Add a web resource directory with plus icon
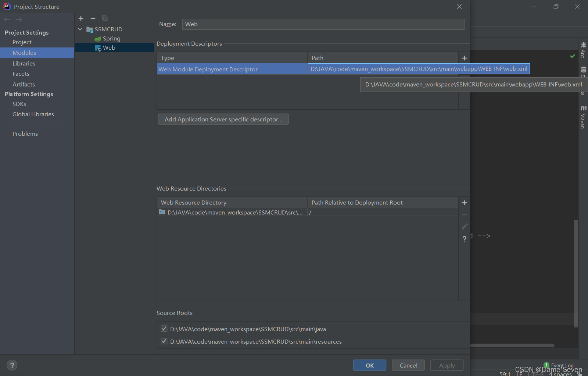 point(465,203)
